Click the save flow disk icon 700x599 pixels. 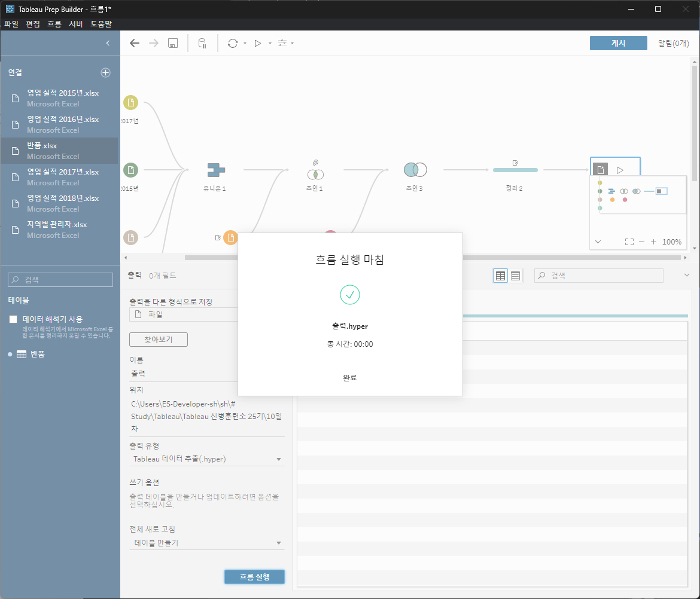[173, 43]
